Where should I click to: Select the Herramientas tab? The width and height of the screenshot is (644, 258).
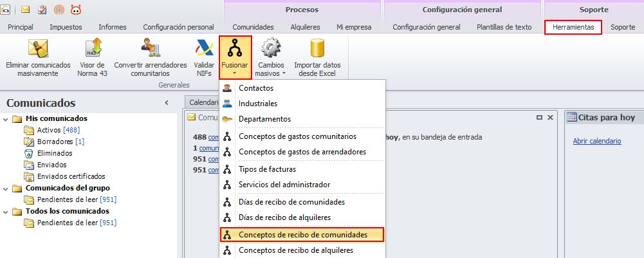[x=573, y=28]
